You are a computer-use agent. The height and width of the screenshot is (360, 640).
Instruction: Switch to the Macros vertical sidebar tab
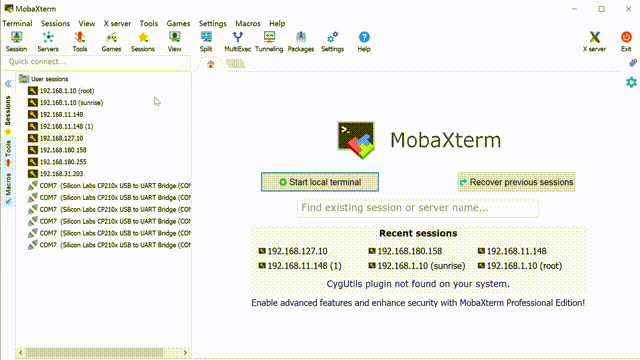pos(8,188)
